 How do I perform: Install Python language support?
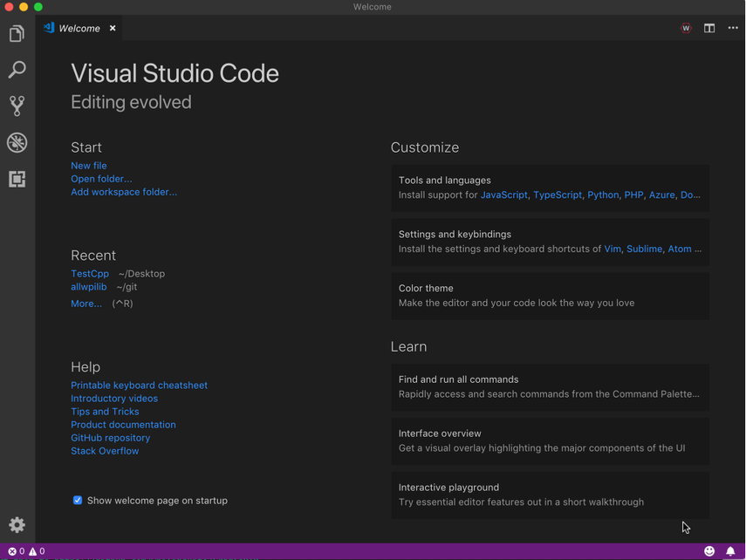pos(603,195)
